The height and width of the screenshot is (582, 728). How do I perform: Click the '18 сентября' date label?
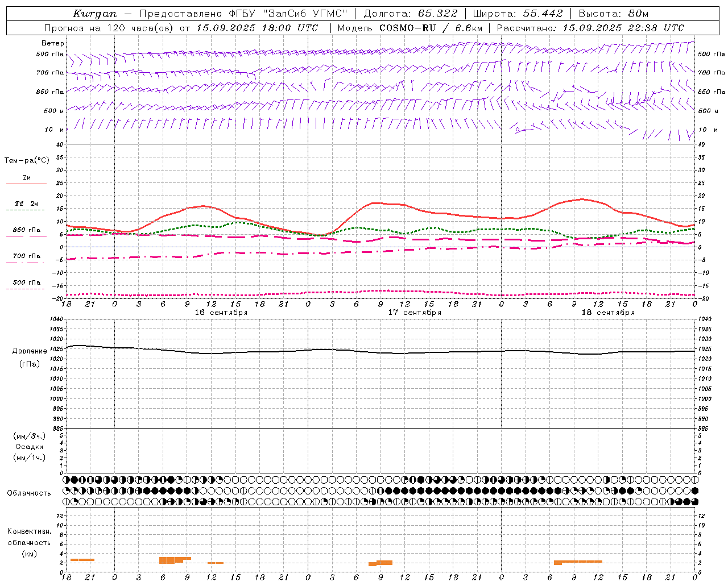click(608, 313)
